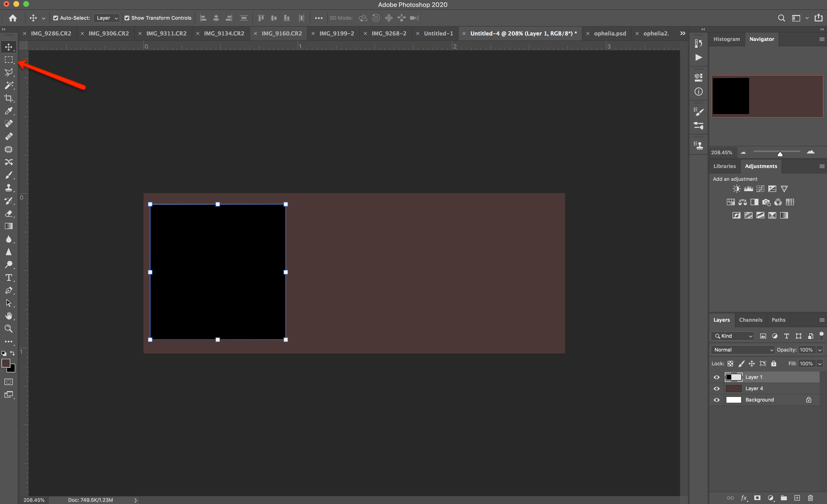The image size is (827, 504).
Task: Expand the Opacity dropdown arrow
Action: tap(820, 350)
